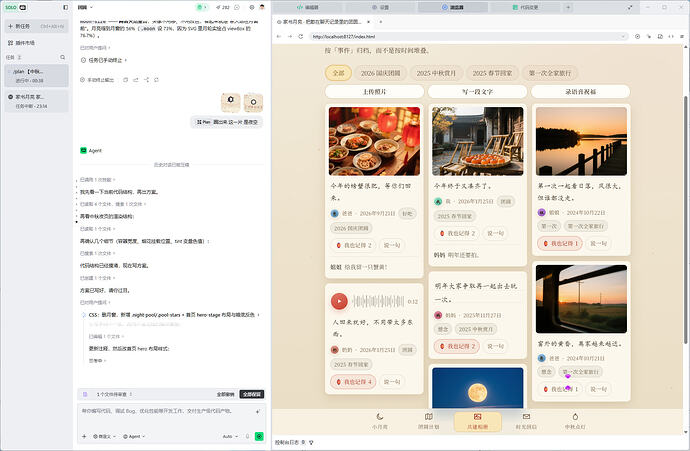This screenshot has height=451, width=690.
Task: Click the 写一段文字 button
Action: pyautogui.click(x=477, y=92)
